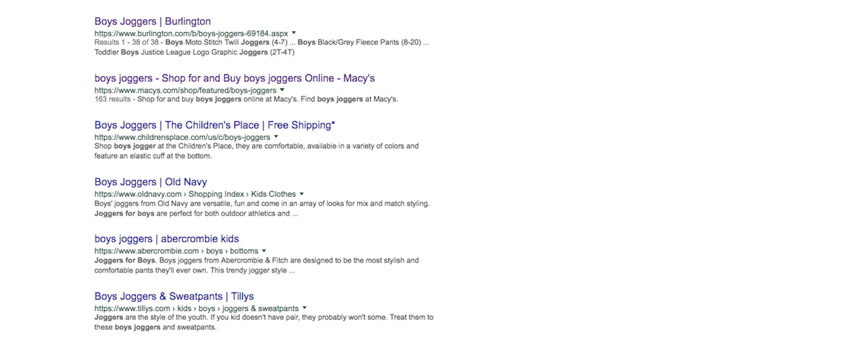Click the 'perfect for both outdoor athletics' snippet line
868x346 pixels.
pos(196,213)
